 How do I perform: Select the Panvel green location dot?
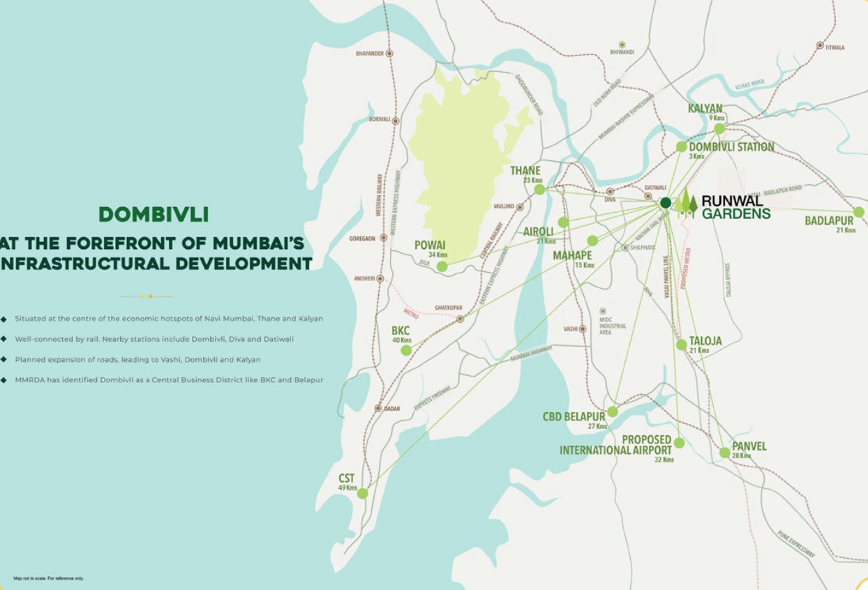pos(724,453)
